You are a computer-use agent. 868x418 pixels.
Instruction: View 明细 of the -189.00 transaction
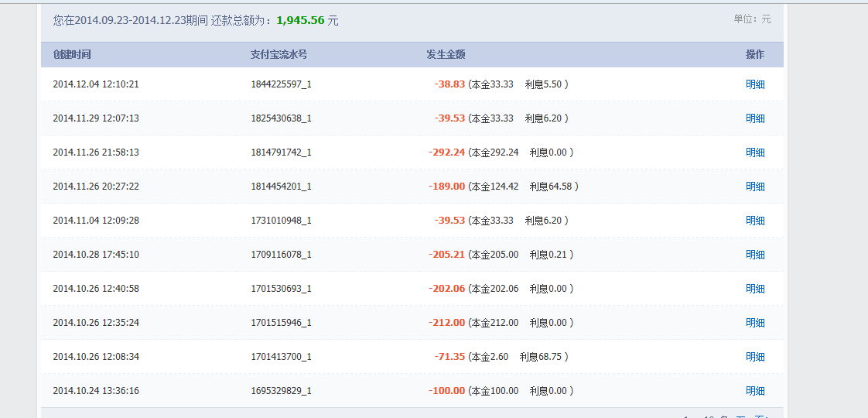[755, 187]
